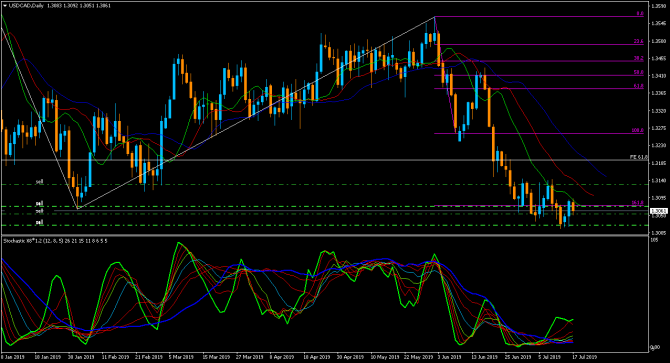Click the 3 Jun 2019 date marker

point(450,357)
